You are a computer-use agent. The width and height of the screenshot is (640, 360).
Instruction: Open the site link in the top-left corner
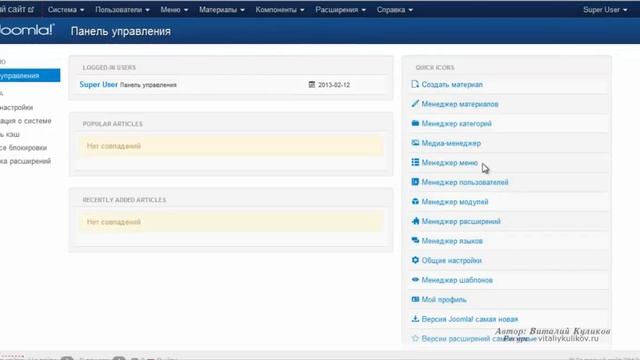(x=17, y=9)
